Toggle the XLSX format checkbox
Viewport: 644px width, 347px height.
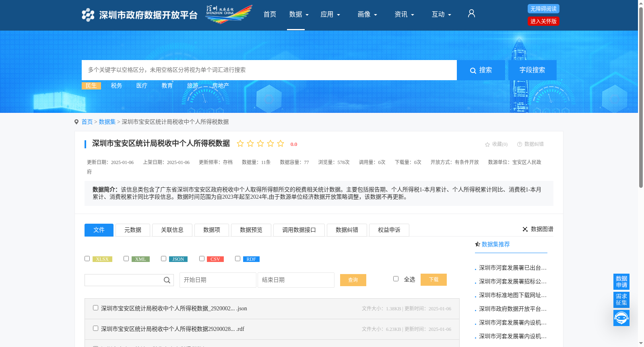87,259
